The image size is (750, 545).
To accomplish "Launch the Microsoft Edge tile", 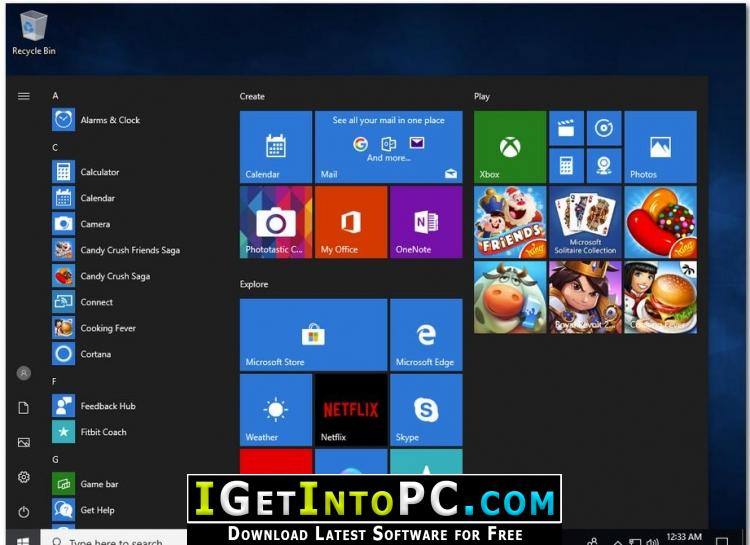I will click(426, 334).
